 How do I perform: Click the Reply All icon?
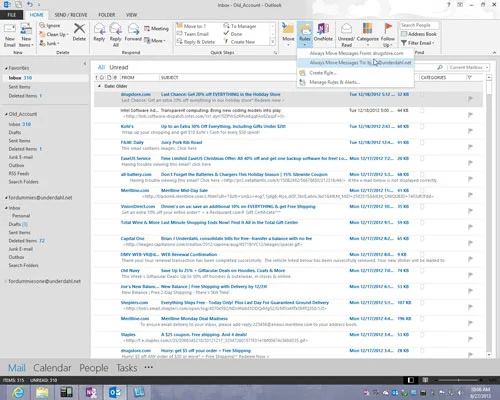tap(116, 29)
